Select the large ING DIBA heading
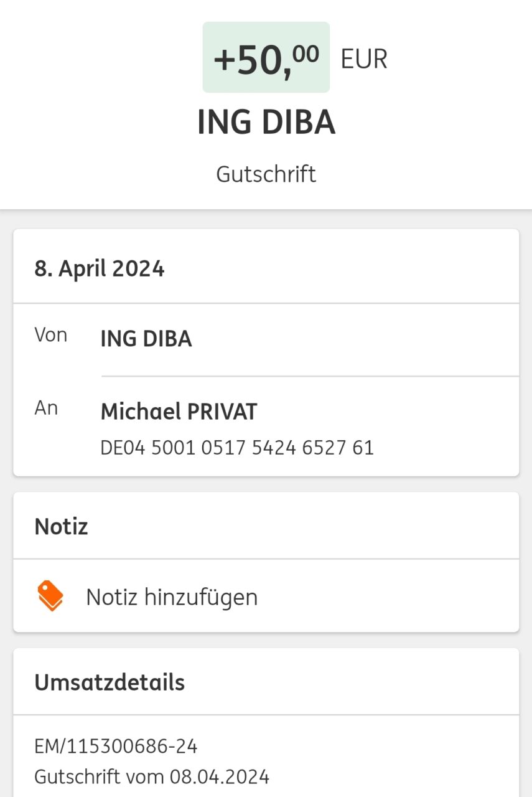 coord(266,122)
